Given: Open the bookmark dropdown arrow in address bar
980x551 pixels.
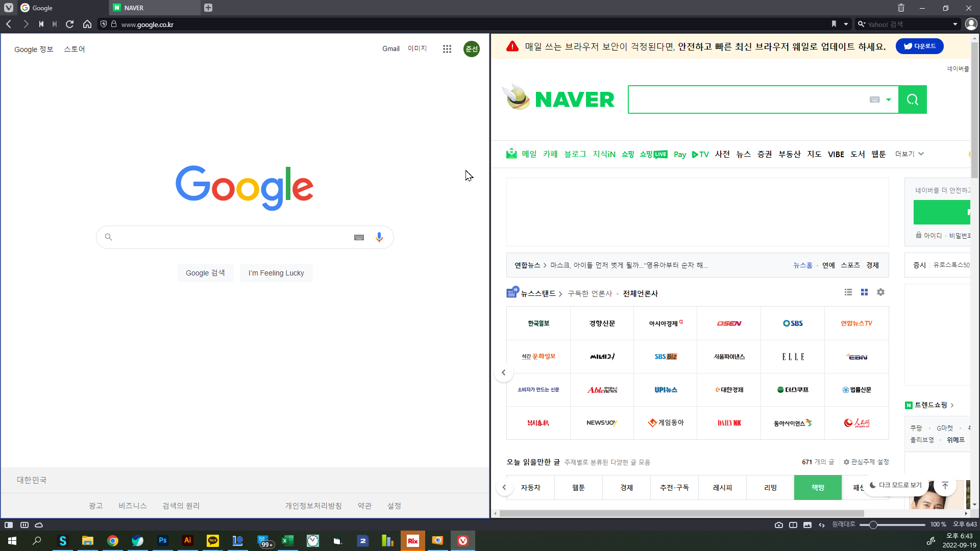Looking at the screenshot, I should click(846, 24).
